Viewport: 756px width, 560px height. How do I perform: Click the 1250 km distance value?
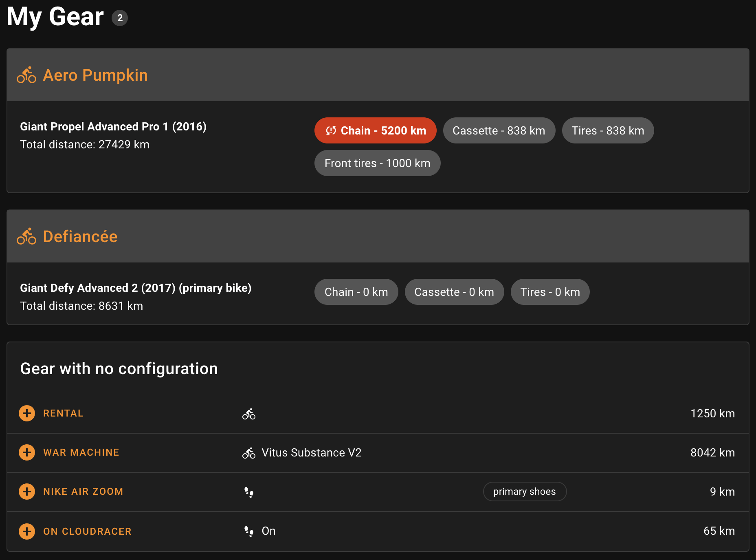(712, 414)
